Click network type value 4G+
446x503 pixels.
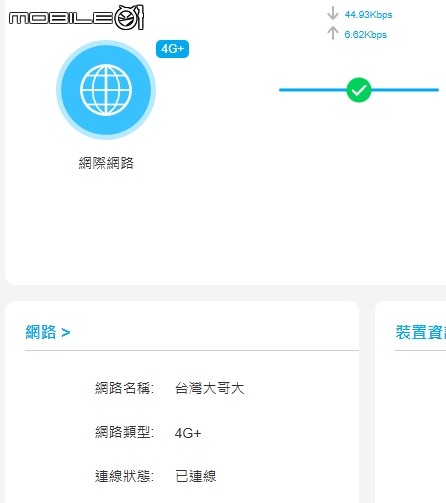[x=188, y=433]
